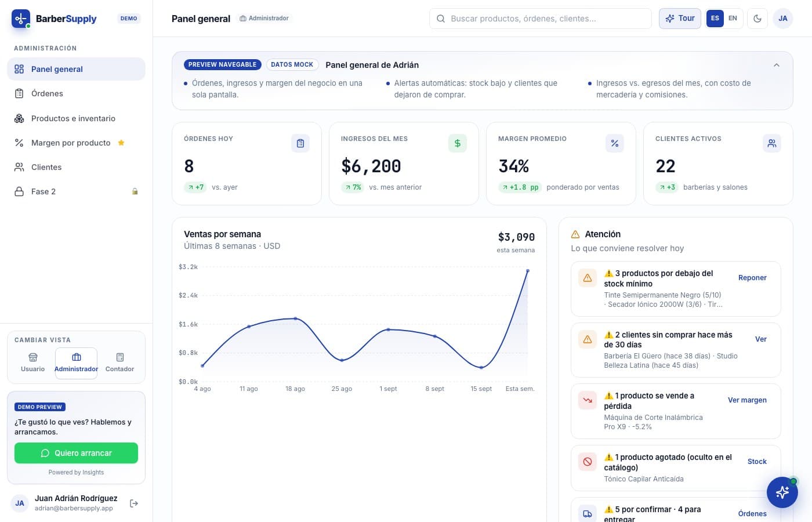Image resolution: width=812 pixels, height=522 pixels.
Task: Click the Ventas por semana title
Action: 222,234
